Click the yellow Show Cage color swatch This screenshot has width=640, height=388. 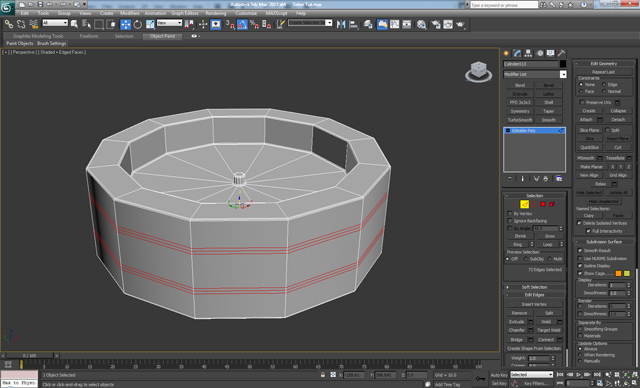pyautogui.click(x=627, y=273)
